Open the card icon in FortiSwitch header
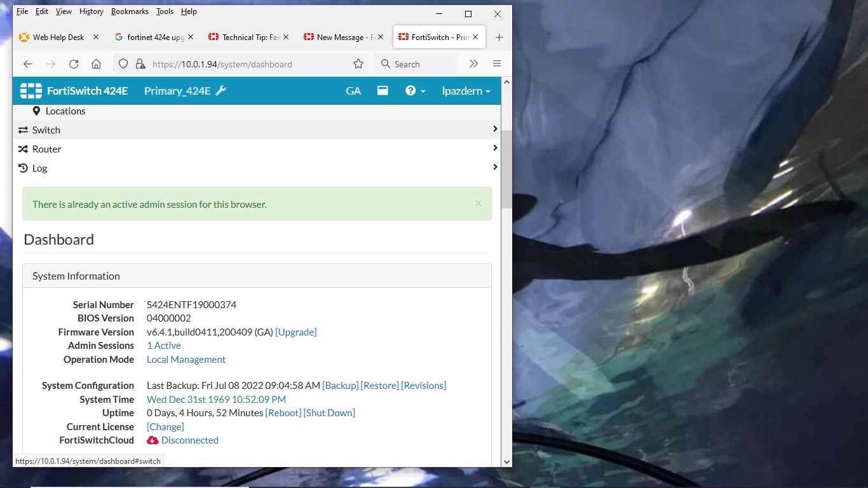The width and height of the screenshot is (868, 488). click(383, 91)
